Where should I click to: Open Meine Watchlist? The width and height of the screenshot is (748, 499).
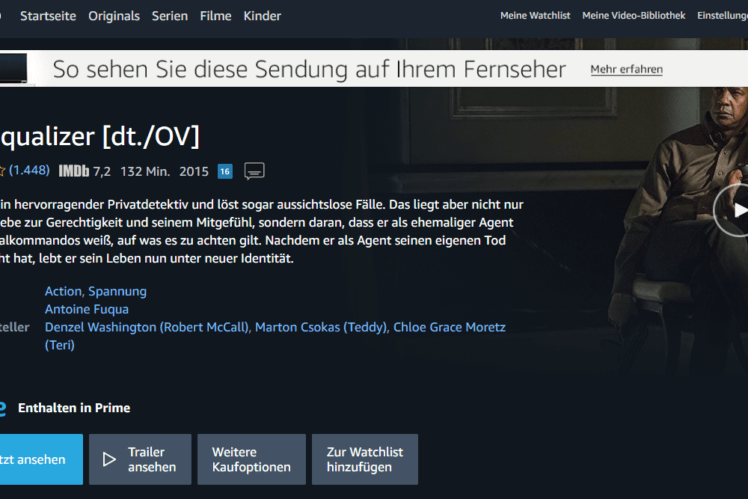(x=535, y=15)
